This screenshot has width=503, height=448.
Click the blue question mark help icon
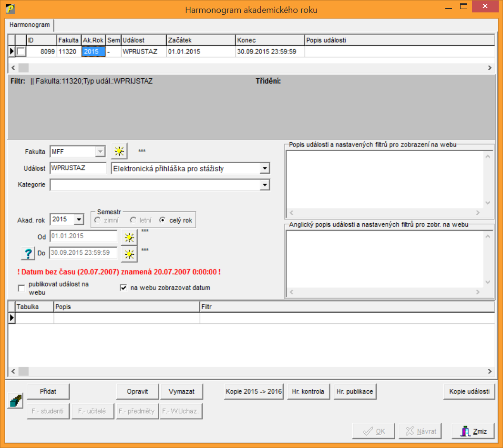click(x=28, y=253)
